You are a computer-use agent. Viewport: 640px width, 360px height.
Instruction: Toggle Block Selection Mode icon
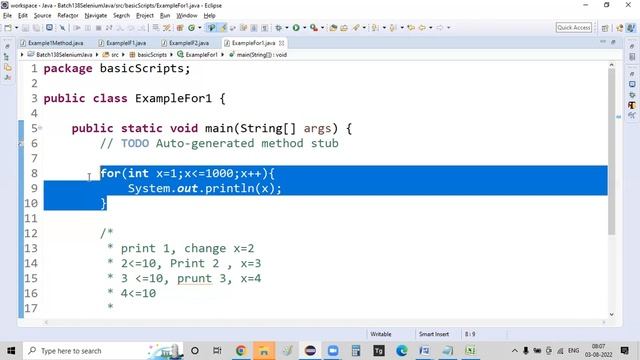[254, 28]
